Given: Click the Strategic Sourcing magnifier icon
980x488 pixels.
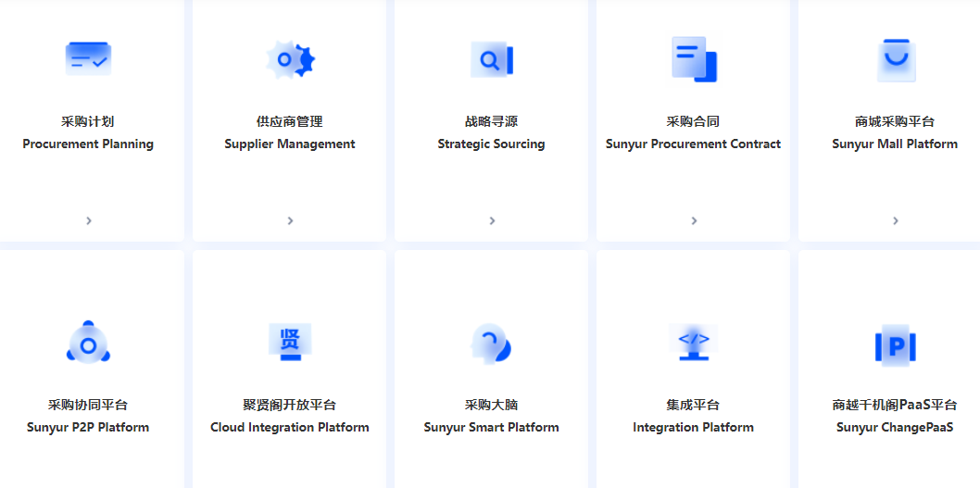Looking at the screenshot, I should (x=492, y=60).
